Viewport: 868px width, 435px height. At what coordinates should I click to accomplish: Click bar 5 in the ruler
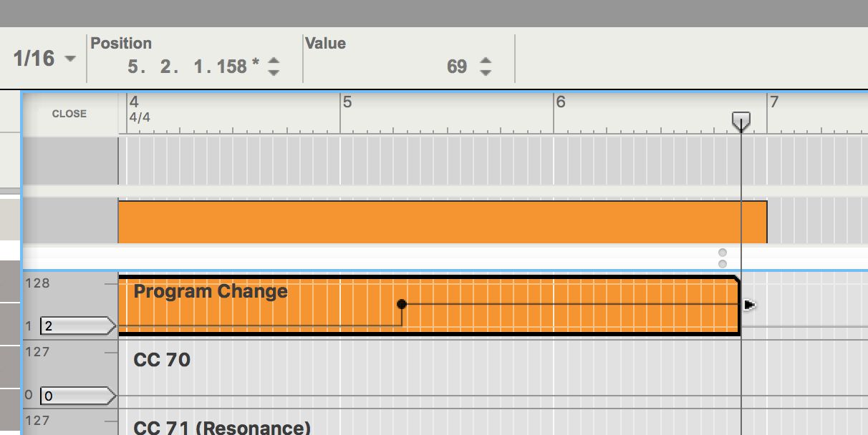click(347, 102)
